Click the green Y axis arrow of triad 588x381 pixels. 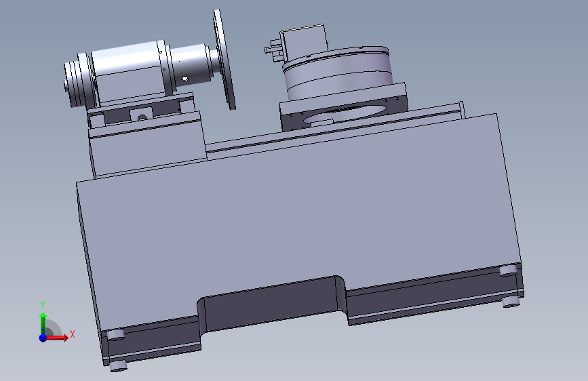(x=43, y=322)
